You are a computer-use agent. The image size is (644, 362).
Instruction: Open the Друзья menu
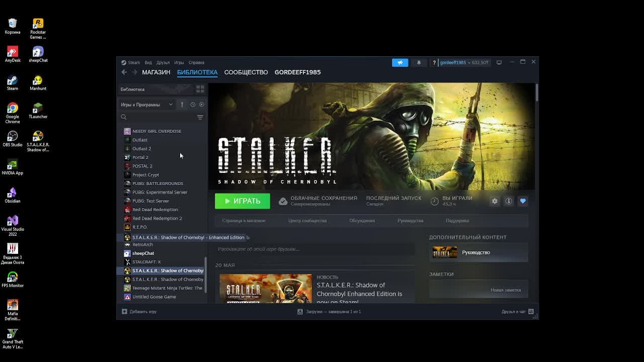pyautogui.click(x=163, y=62)
